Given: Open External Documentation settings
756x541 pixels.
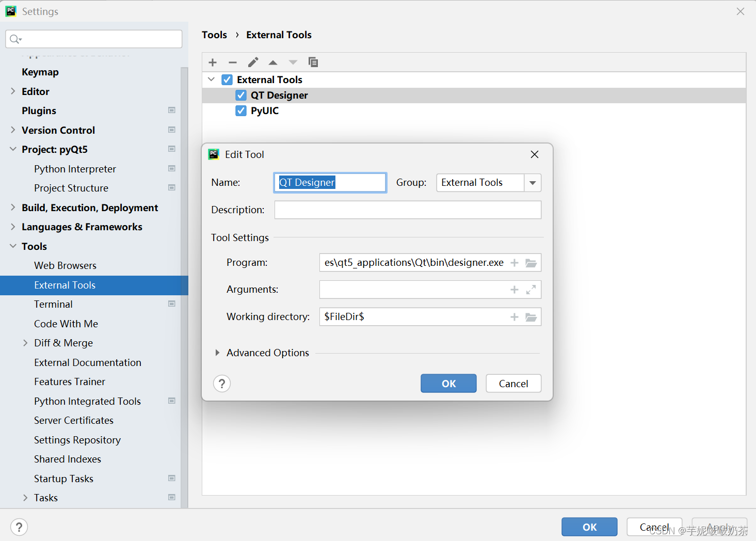Looking at the screenshot, I should tap(88, 362).
